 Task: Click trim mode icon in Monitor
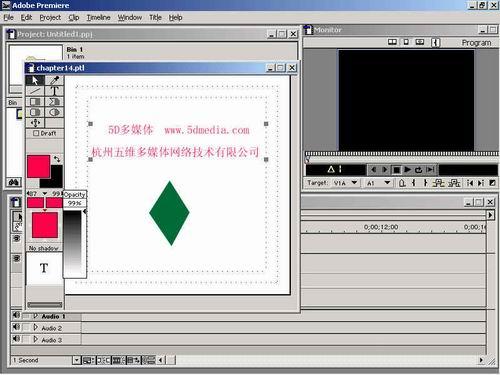(420, 42)
